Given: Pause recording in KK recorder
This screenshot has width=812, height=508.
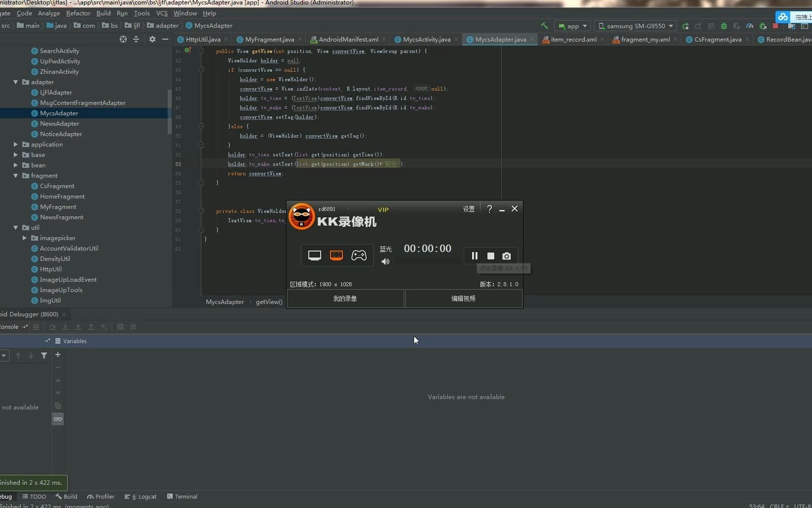Looking at the screenshot, I should (x=475, y=256).
